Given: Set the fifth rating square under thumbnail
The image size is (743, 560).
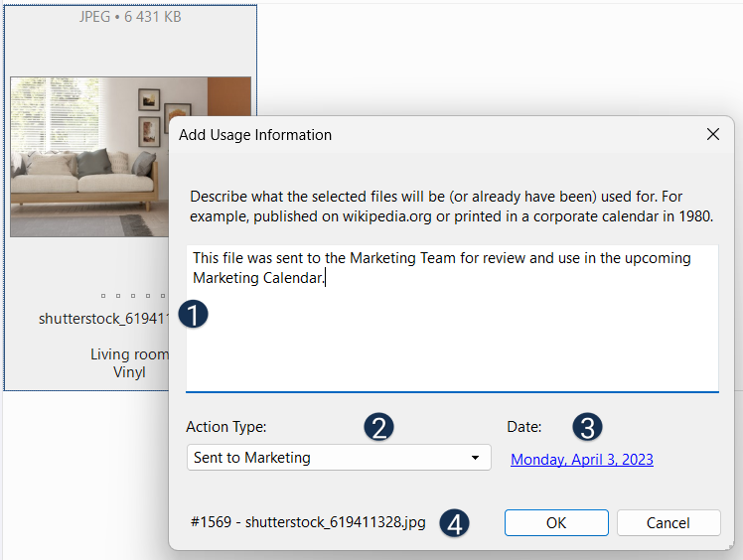Looking at the screenshot, I should [162, 296].
